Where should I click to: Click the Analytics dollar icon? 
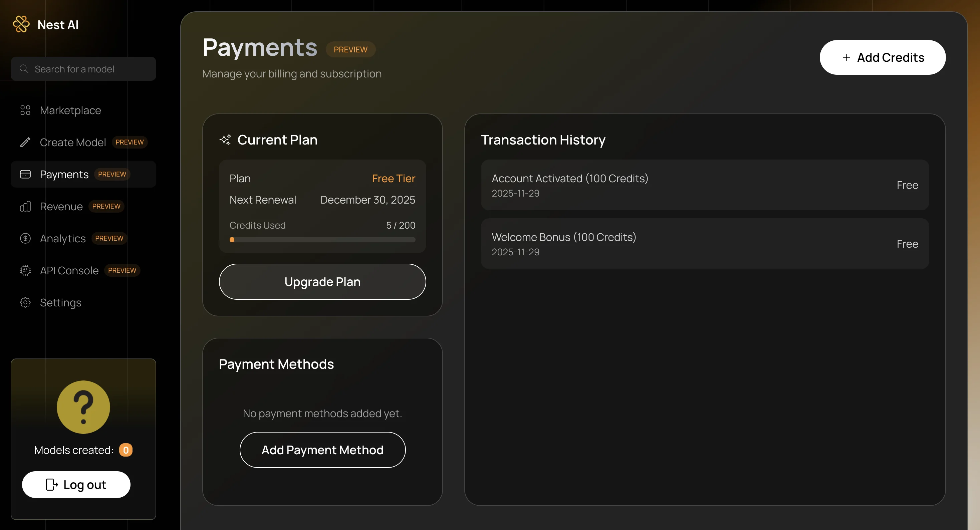(25, 238)
